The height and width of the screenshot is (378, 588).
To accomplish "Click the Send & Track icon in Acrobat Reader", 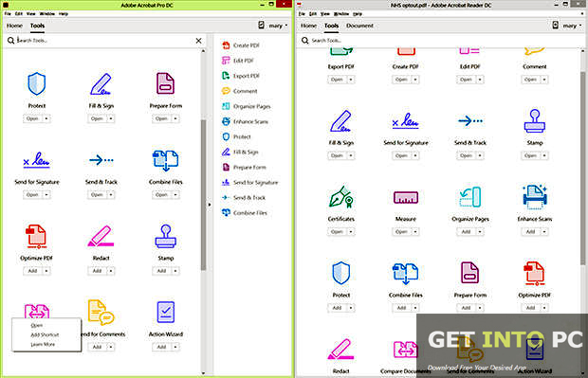I will point(469,121).
